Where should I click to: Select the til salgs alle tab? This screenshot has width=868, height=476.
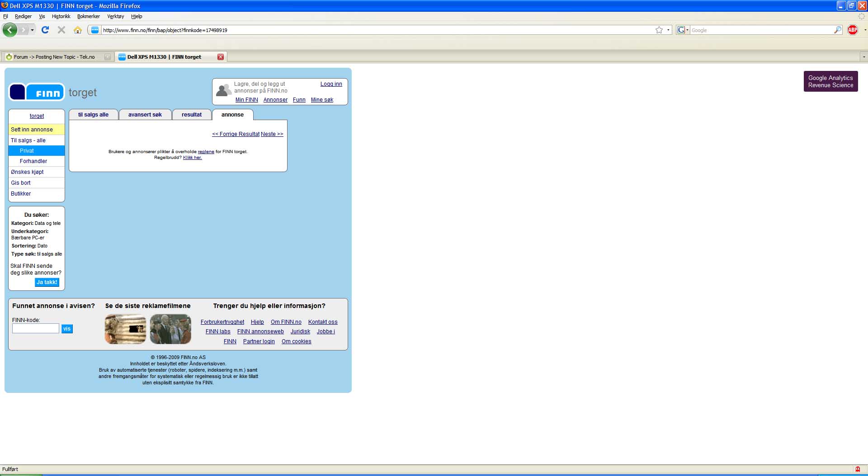93,115
